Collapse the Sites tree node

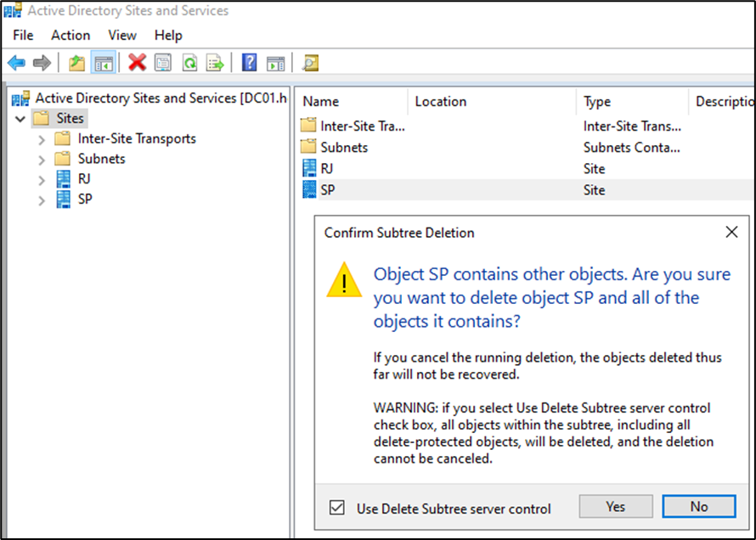[x=20, y=119]
